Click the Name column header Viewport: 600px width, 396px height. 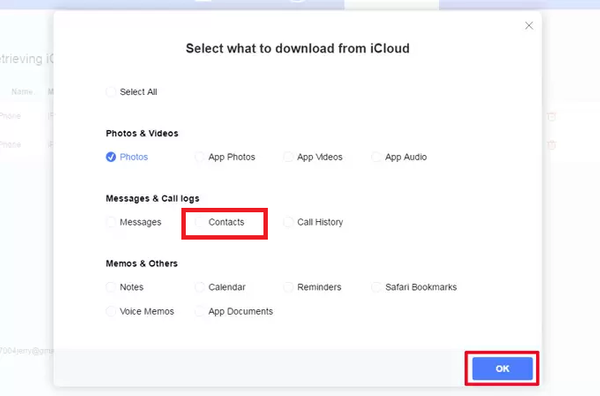(22, 92)
